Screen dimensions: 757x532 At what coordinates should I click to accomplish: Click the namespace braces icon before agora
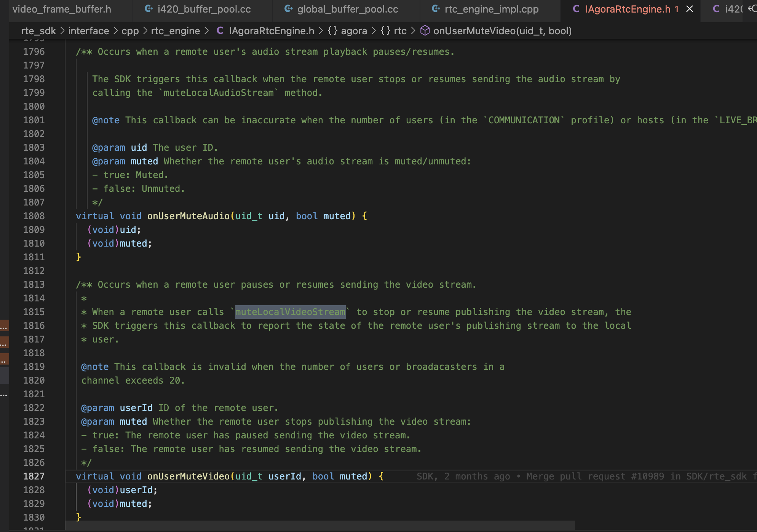[x=332, y=31]
